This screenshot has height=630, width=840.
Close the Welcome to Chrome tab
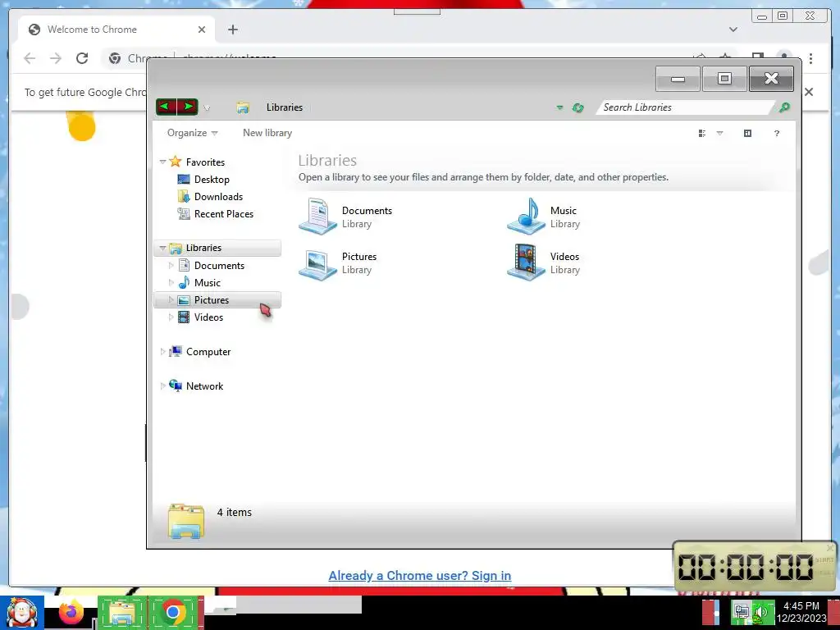202,30
